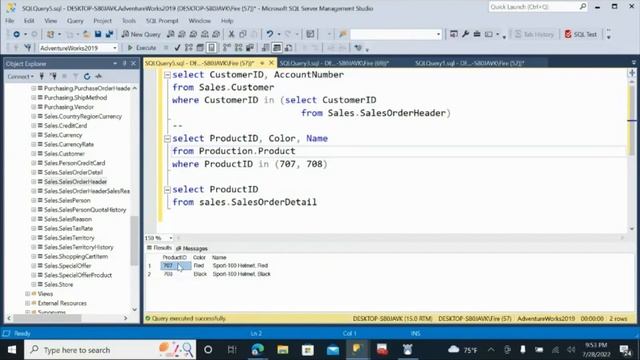640x360 pixels.
Task: Switch output to Results to File
Action: click(288, 48)
